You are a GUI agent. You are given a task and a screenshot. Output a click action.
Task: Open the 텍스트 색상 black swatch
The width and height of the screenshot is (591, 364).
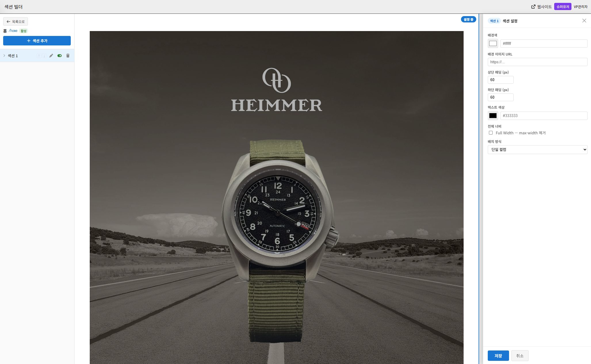click(x=493, y=116)
